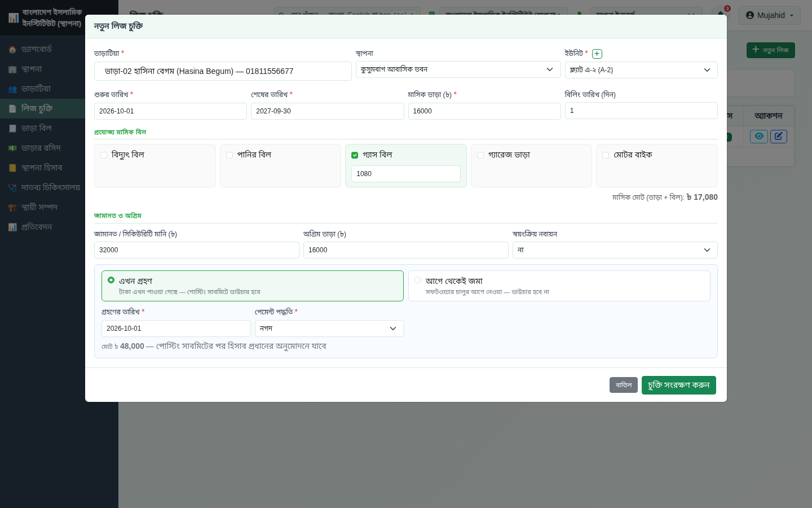812x508 pixels.
Task: Click the প্রতিবেদন chart icon in sidebar
Action: point(12,227)
